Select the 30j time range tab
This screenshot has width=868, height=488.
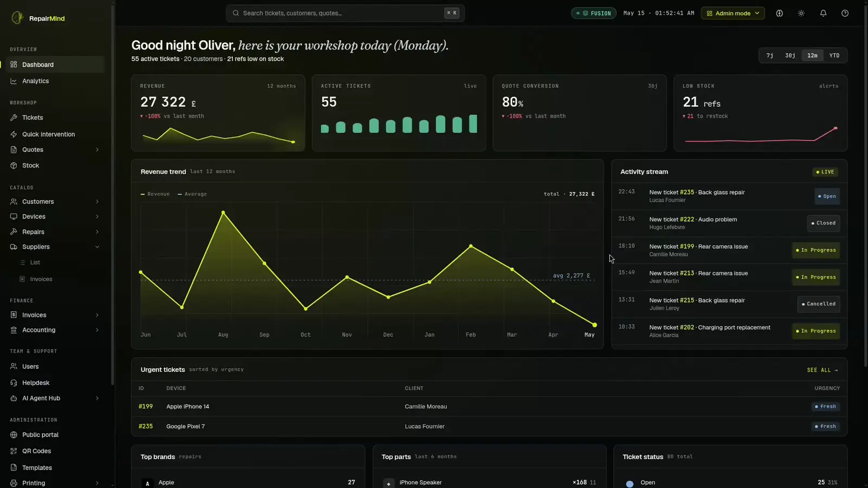tap(790, 55)
